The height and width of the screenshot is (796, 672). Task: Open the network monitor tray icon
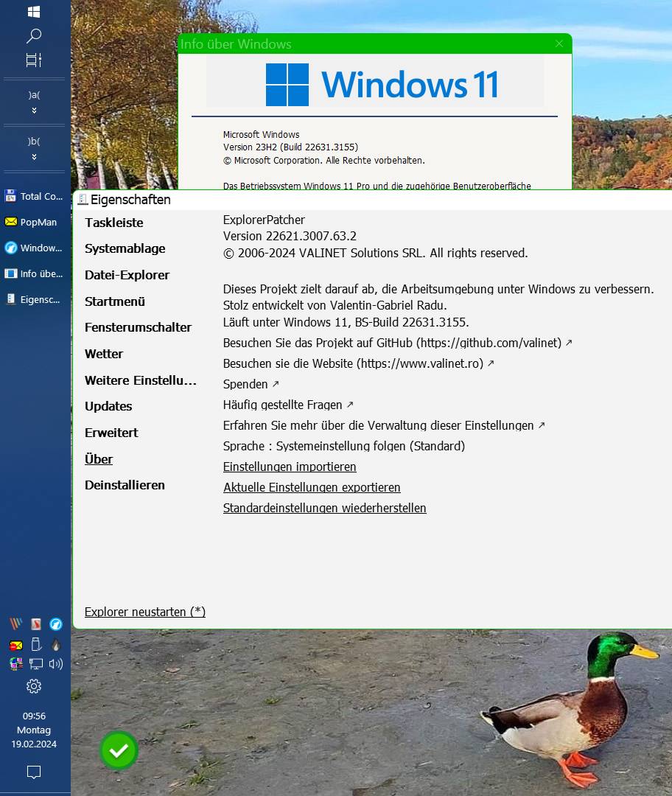35,663
